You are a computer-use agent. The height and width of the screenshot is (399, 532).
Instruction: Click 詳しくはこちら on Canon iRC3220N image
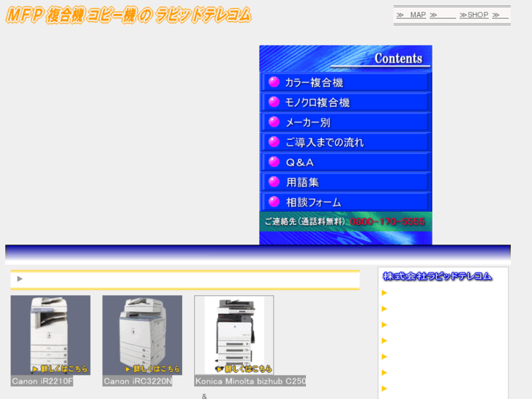click(152, 369)
